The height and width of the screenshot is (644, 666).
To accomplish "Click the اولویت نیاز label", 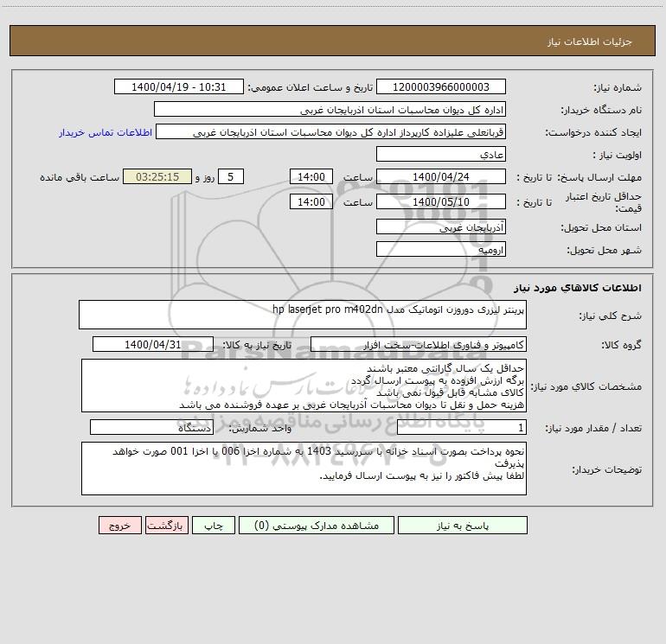I will pyautogui.click(x=618, y=155).
